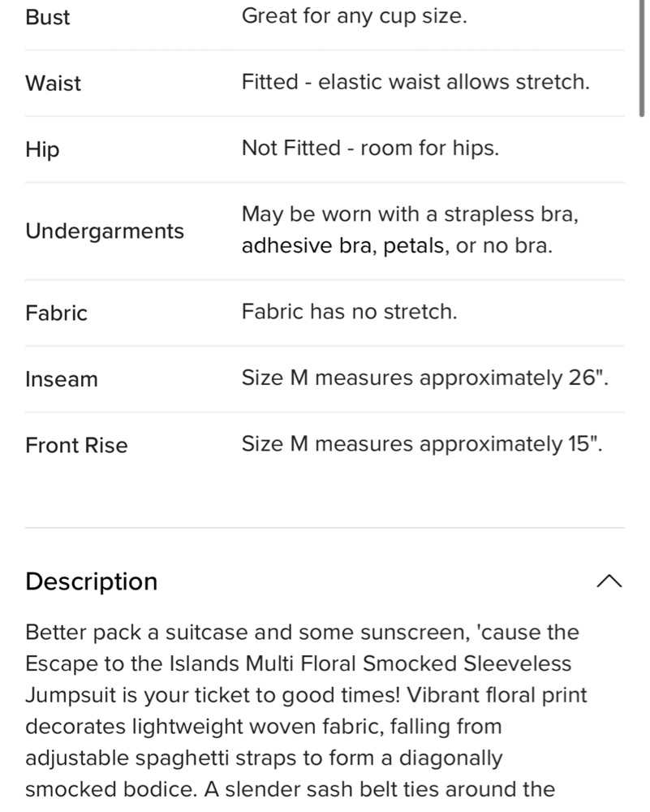Click the vertical scrollbar thumb
650x812 pixels.
642,58
